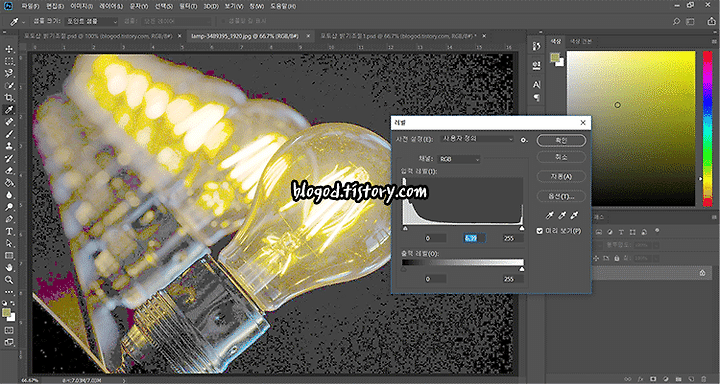Image resolution: width=720 pixels, height=385 pixels.
Task: Select the Pen tool
Action: pyautogui.click(x=9, y=219)
